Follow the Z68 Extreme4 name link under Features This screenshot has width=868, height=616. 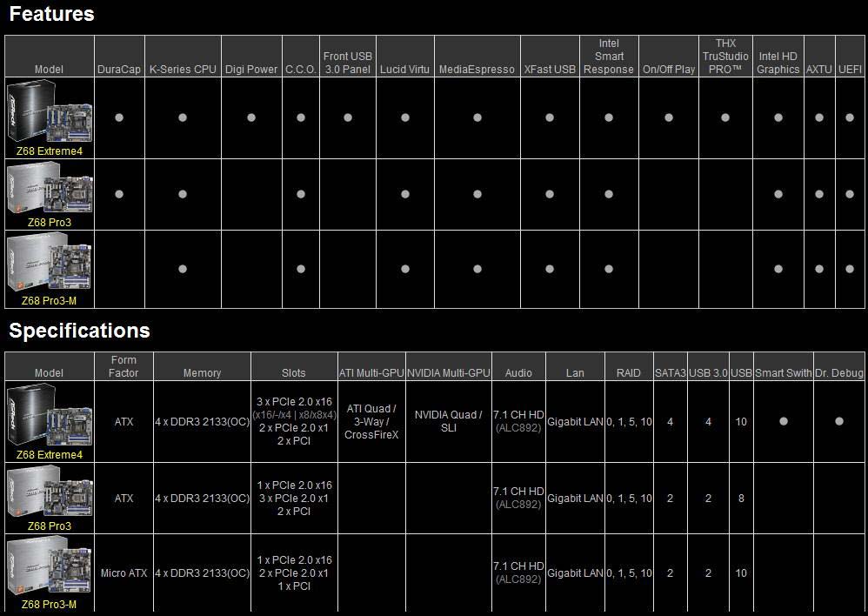pos(49,151)
